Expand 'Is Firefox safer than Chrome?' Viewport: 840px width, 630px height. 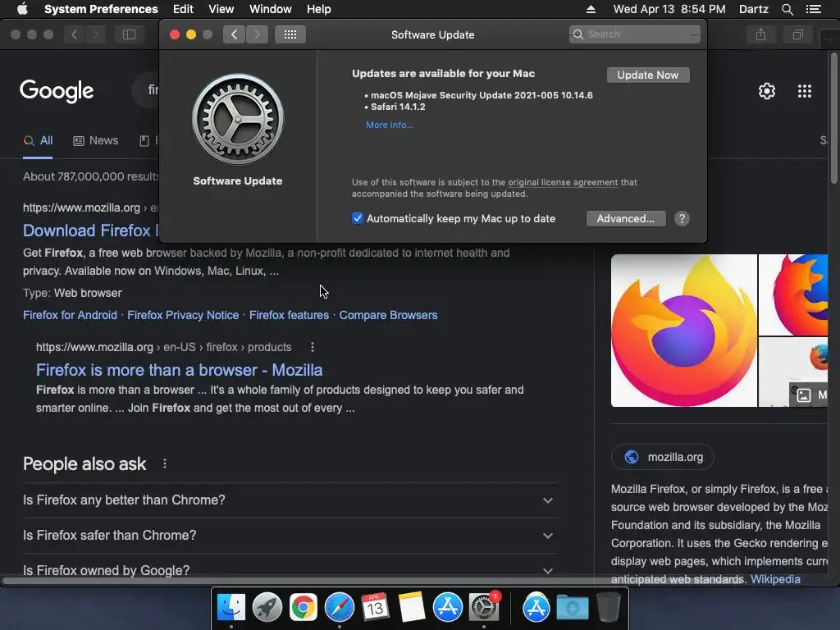point(290,535)
